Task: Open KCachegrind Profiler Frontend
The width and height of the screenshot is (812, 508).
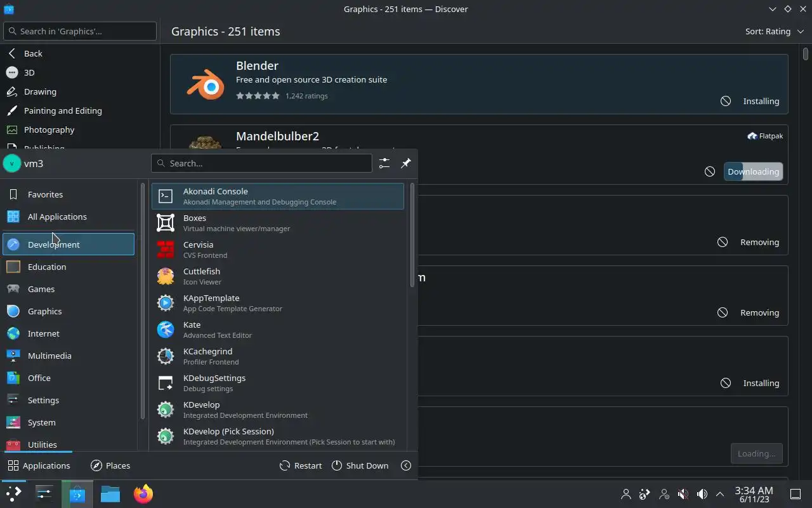Action: tap(277, 356)
